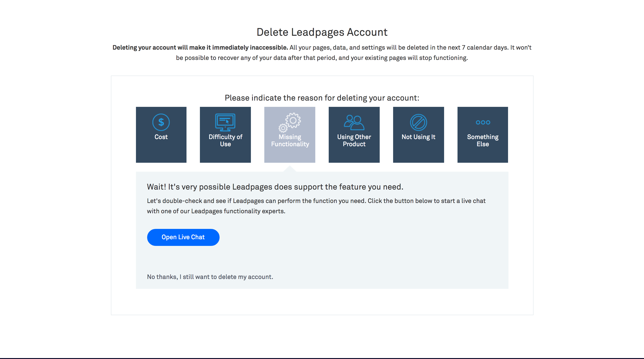Click the dollar sign Cost icon
Image resolution: width=644 pixels, height=359 pixels.
coord(161,122)
